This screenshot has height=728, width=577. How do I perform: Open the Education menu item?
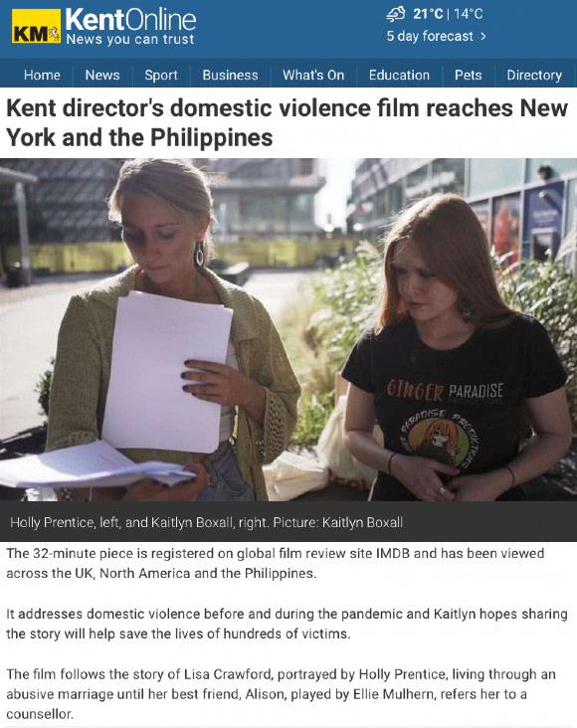tap(399, 75)
